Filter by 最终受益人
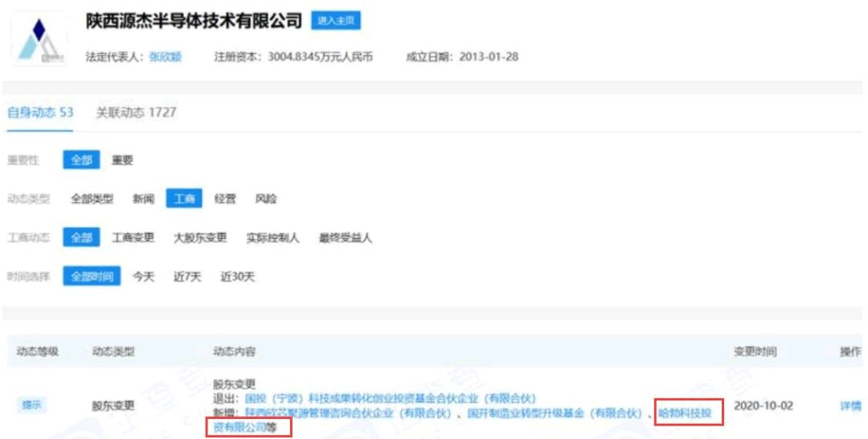The image size is (868, 439). (x=346, y=237)
